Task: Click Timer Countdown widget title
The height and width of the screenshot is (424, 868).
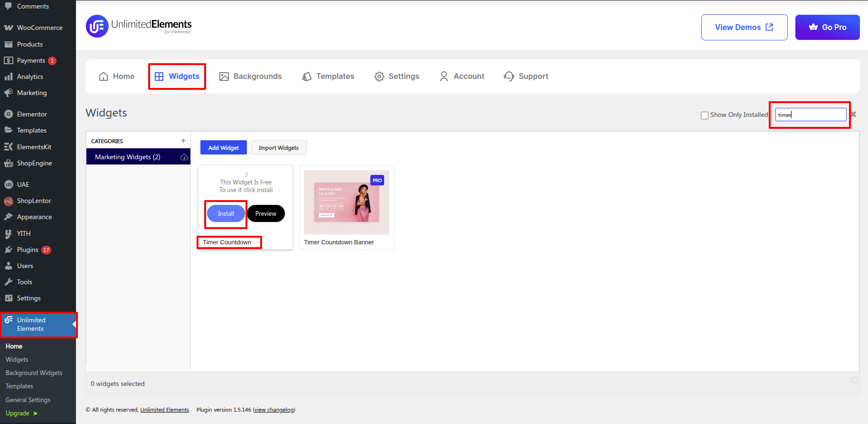Action: click(x=227, y=242)
